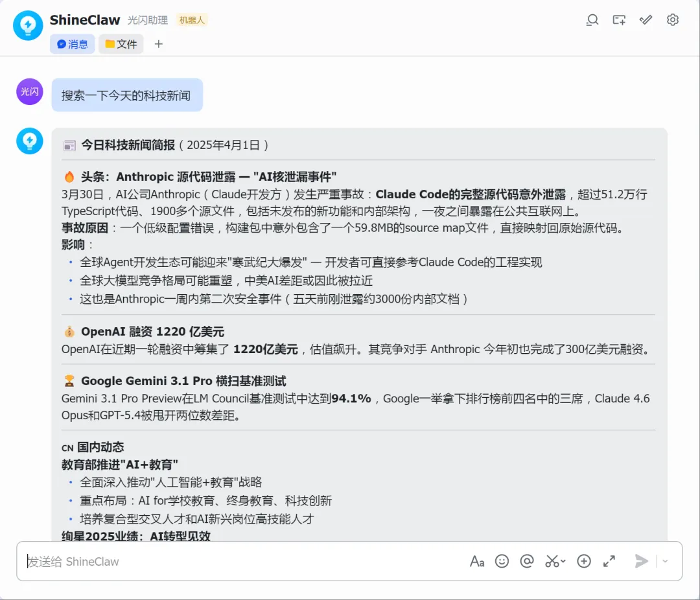Switch to the 消息 tab
700x600 pixels.
point(73,44)
